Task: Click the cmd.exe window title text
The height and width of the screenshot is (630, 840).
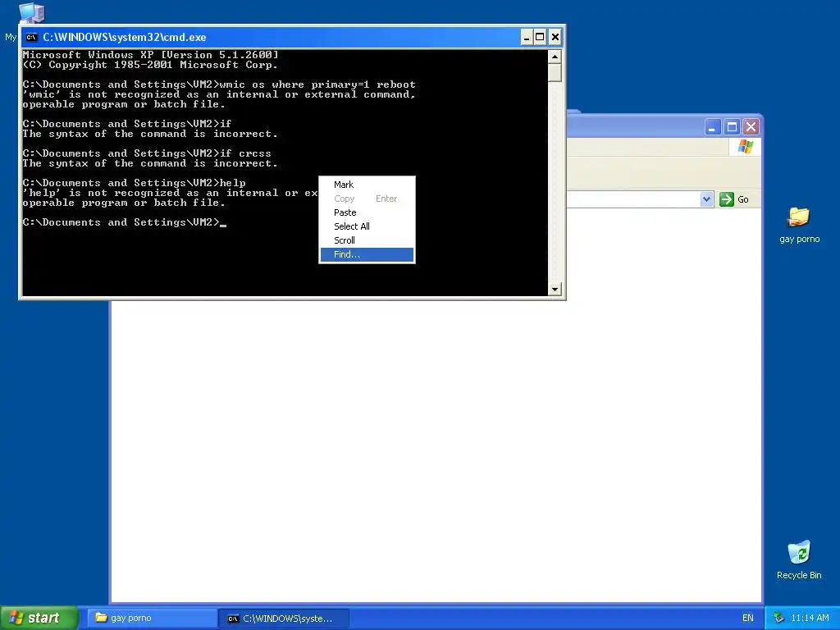Action: (x=125, y=37)
